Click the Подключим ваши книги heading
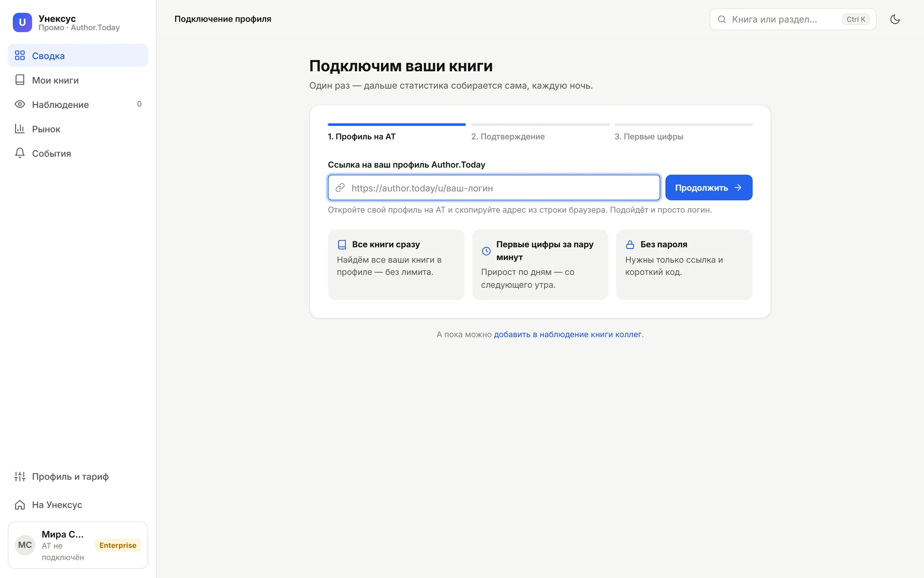Screen dimensions: 924x578 pyautogui.click(x=401, y=66)
